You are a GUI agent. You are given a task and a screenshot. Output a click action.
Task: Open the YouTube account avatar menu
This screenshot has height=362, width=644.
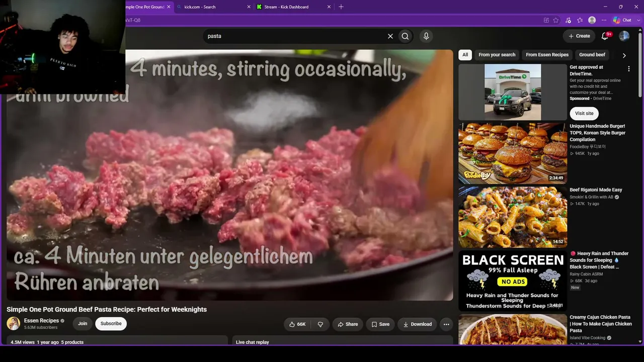coord(624,36)
